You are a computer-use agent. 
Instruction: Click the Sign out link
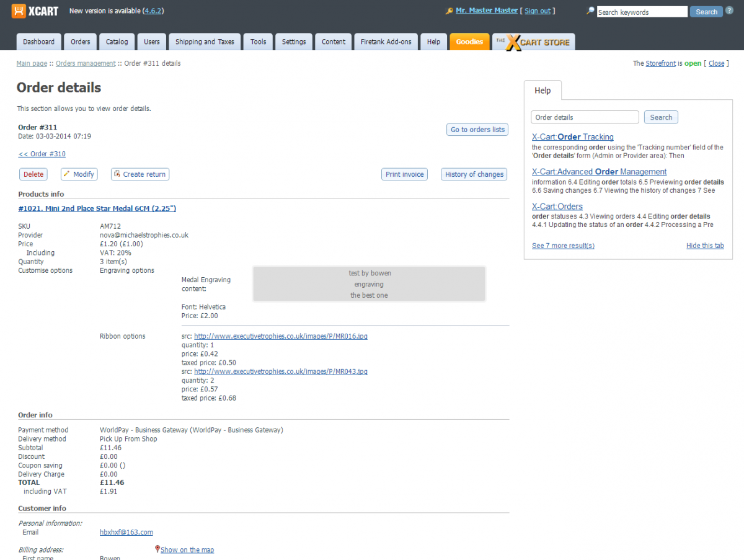click(x=537, y=11)
